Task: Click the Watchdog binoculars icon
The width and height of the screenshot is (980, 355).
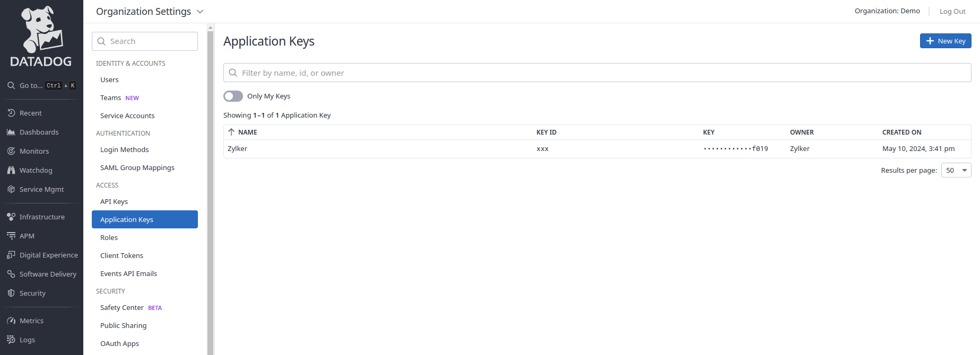Action: [11, 170]
